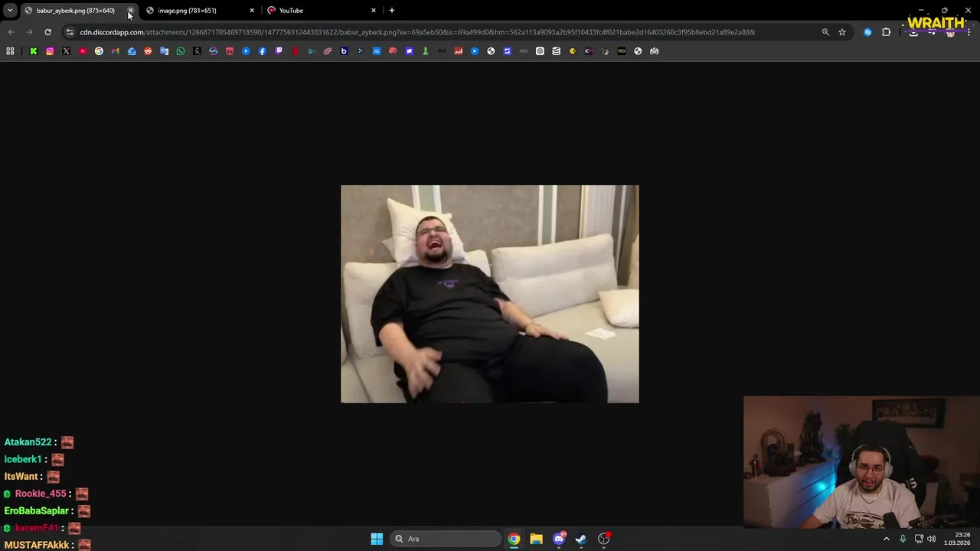Open File Explorer from the taskbar

tap(536, 539)
